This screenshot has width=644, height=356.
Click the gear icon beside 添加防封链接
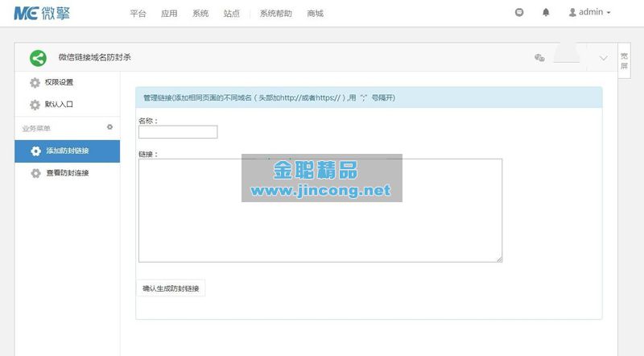35,151
